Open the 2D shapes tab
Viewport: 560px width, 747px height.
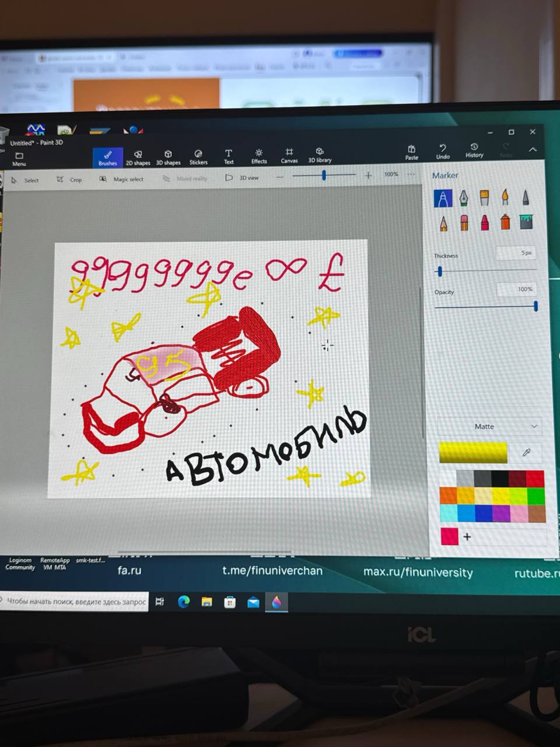(138, 158)
